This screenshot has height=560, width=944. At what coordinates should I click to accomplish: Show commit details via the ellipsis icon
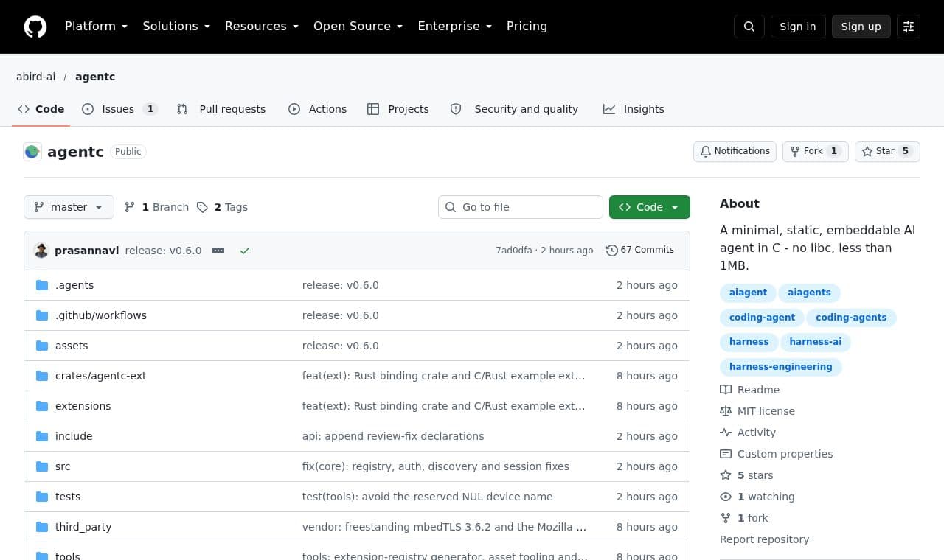(218, 251)
